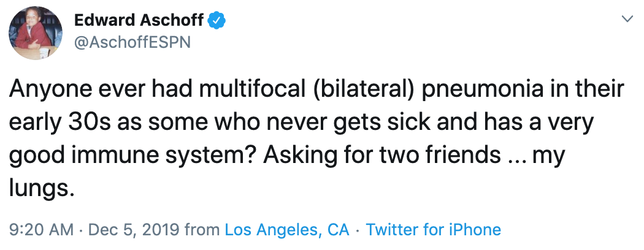Viewport: 644px width, 250px height.
Task: Open the Los Angeles, CA location link
Action: coord(287,230)
